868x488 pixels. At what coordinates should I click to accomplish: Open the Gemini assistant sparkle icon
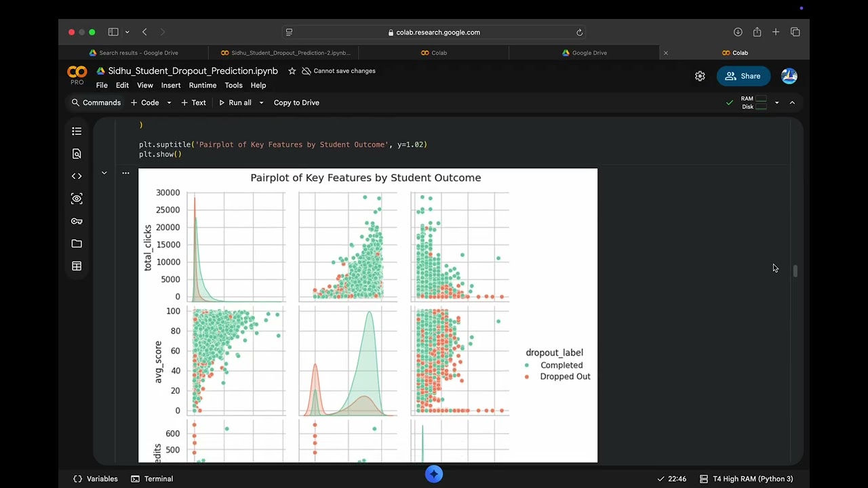pyautogui.click(x=434, y=474)
